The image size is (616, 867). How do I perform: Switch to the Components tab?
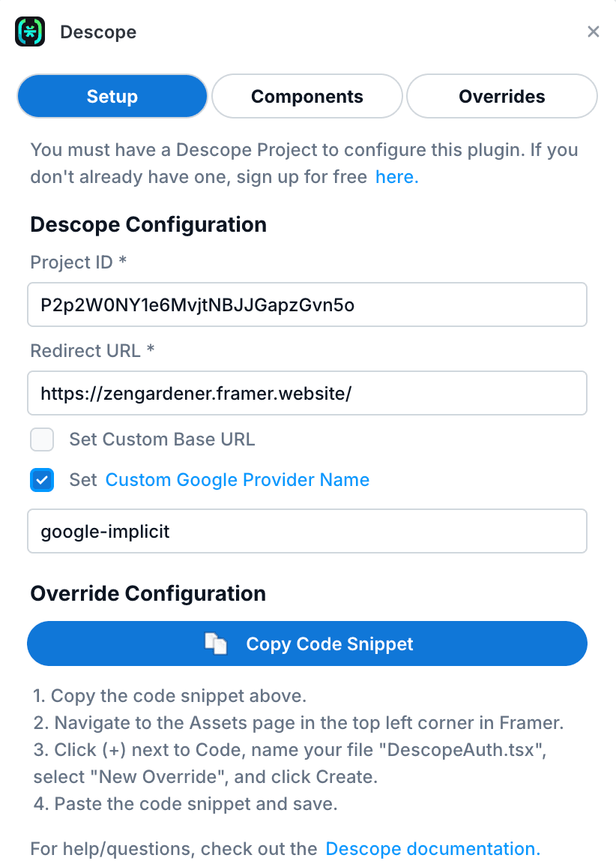307,96
